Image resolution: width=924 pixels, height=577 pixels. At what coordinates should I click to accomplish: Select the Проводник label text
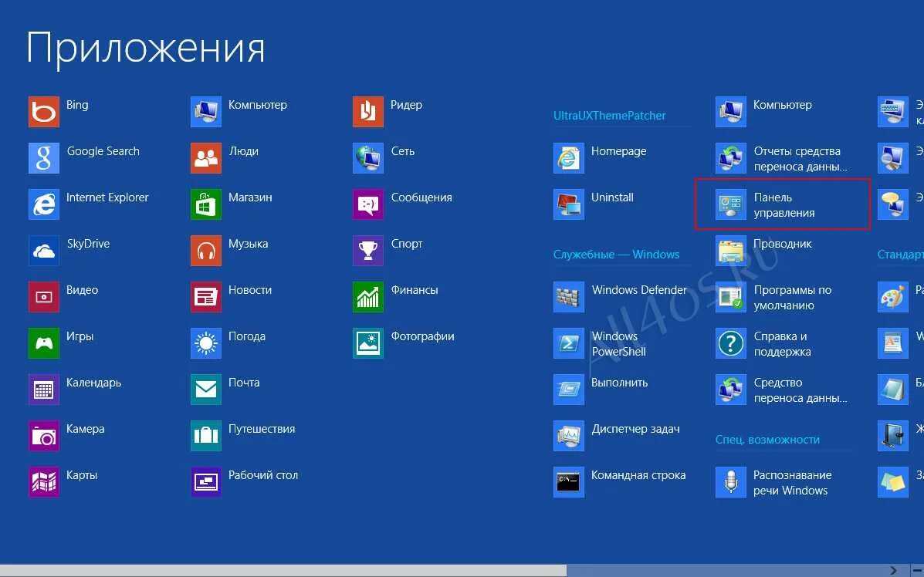tap(783, 244)
